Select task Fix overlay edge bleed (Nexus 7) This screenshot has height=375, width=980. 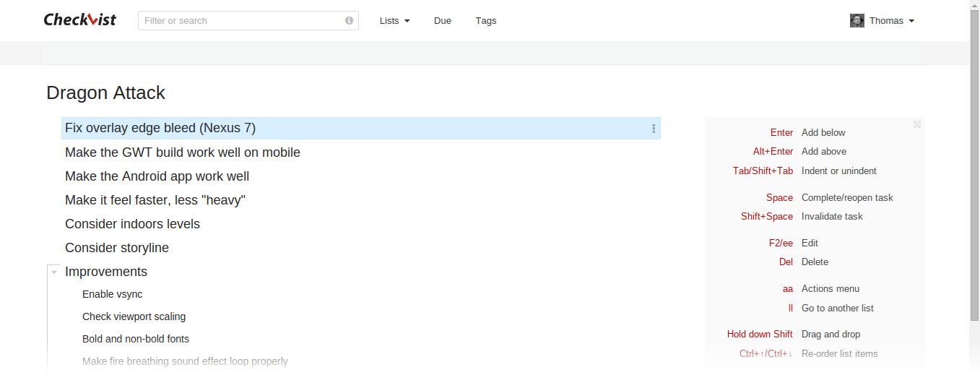coord(361,129)
